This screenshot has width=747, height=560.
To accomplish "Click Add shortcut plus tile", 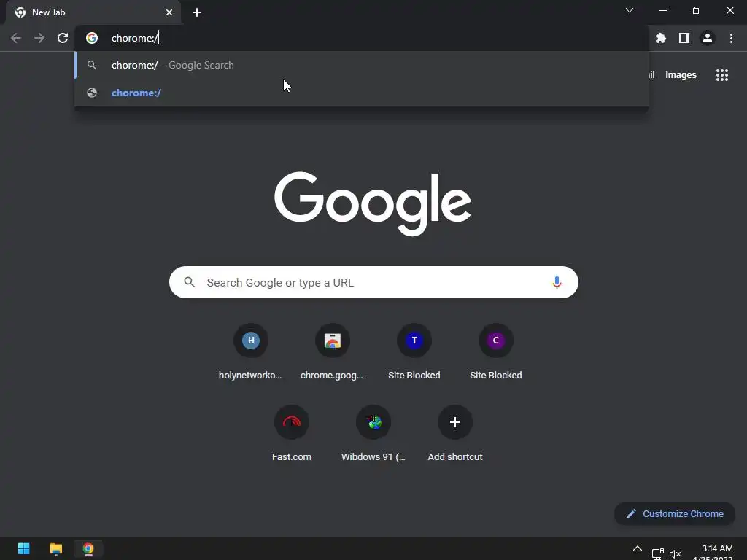I will 455,434.
